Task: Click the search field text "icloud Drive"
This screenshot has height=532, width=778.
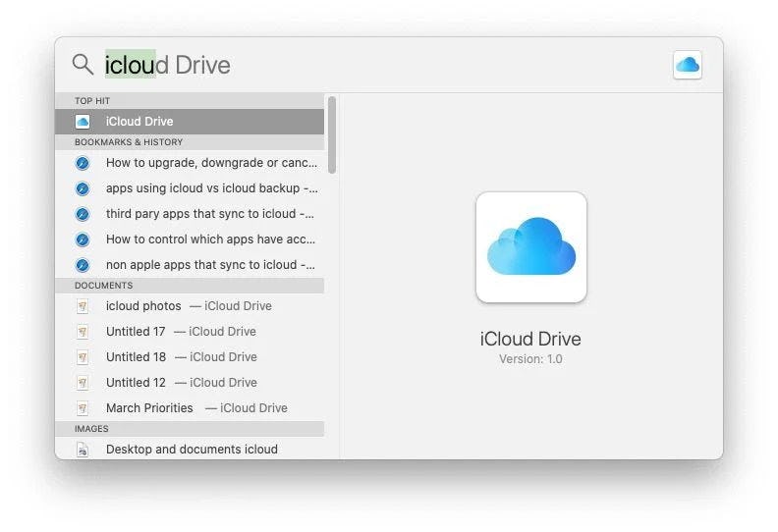Action: (x=167, y=65)
